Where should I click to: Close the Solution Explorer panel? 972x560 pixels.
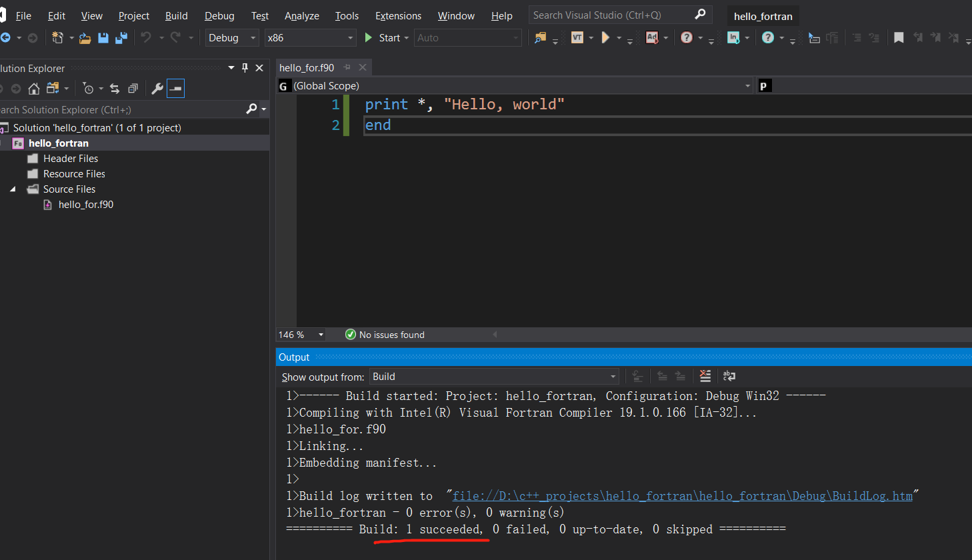click(x=259, y=68)
